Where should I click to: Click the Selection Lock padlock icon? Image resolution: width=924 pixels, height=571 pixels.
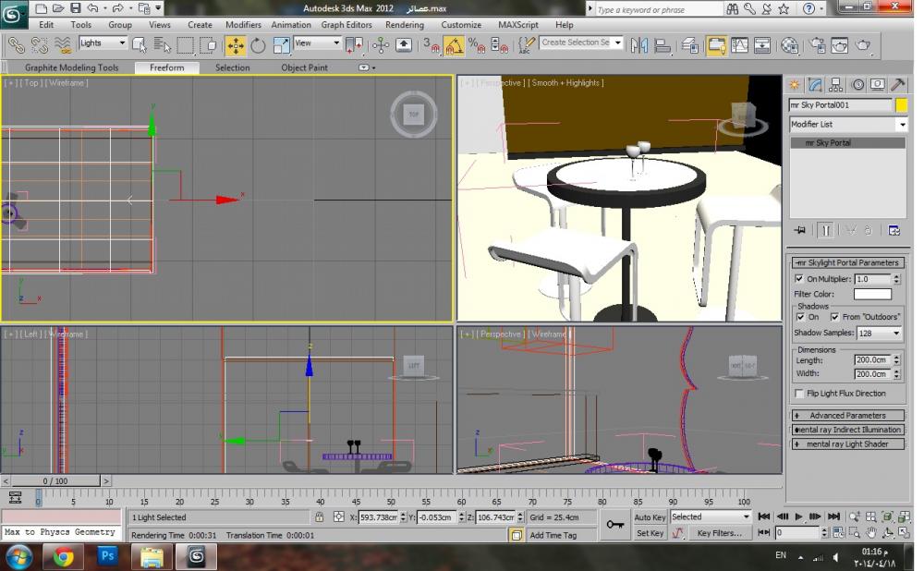320,517
